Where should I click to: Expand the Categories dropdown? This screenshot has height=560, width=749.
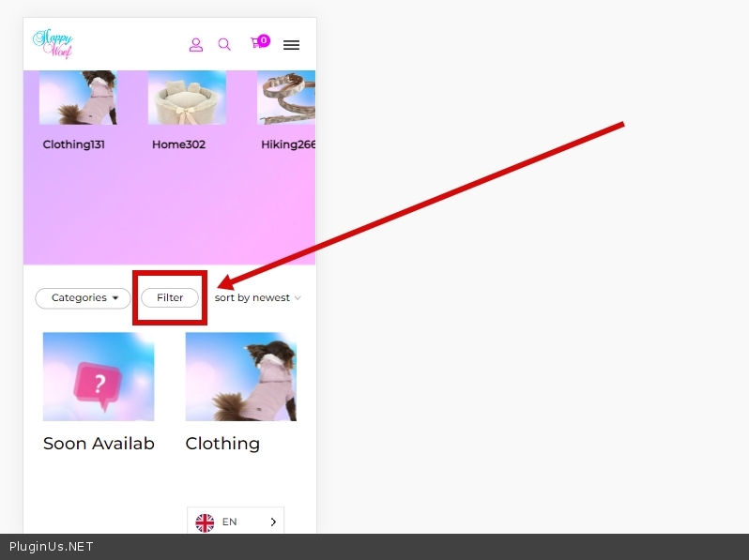[83, 297]
